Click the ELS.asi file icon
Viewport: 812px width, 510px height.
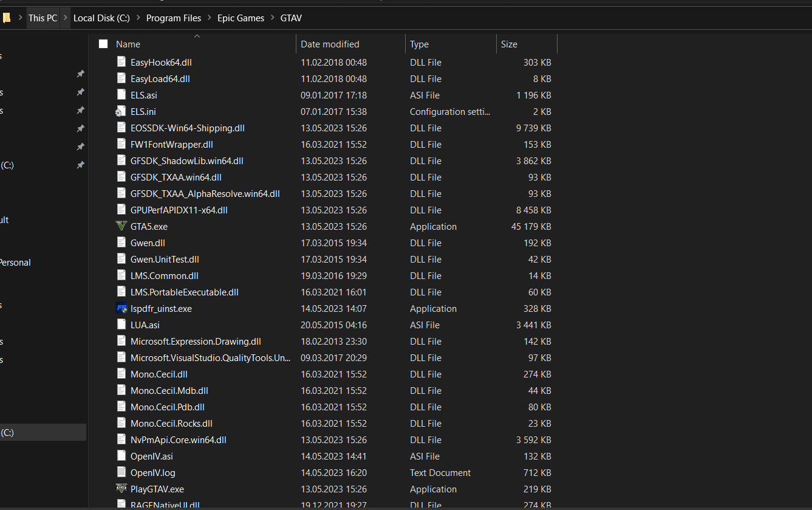tap(121, 95)
